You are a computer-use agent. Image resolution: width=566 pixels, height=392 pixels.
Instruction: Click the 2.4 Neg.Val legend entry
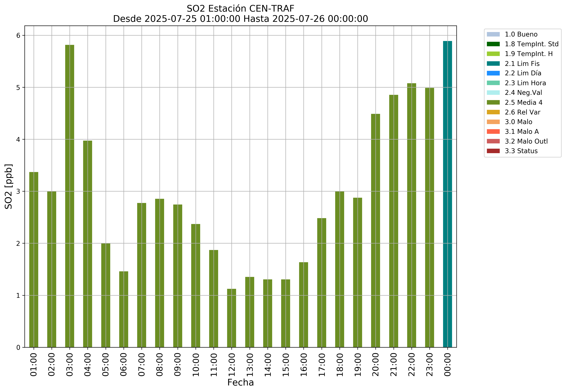click(523, 93)
